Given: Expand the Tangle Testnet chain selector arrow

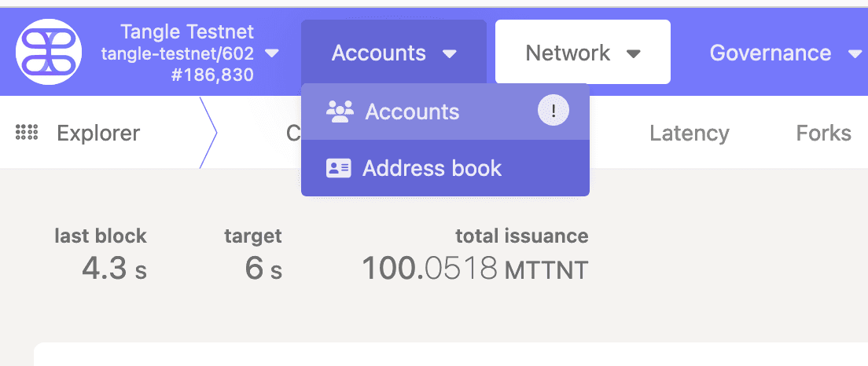Looking at the screenshot, I should (272, 53).
